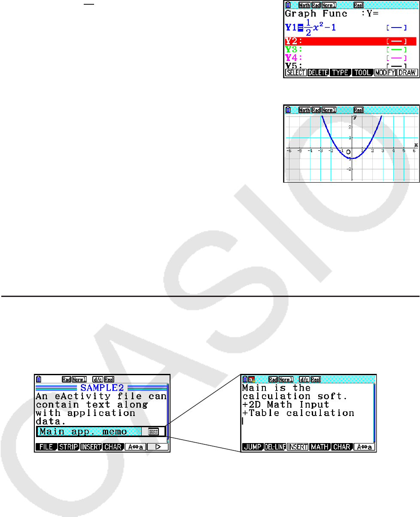Click the green line style of Y3

pos(396,49)
